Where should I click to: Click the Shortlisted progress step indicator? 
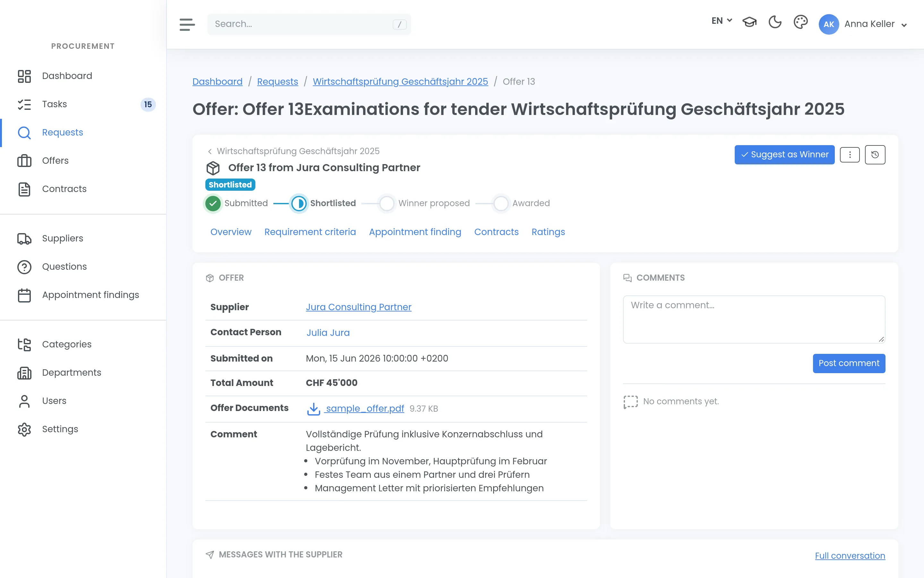click(x=299, y=203)
